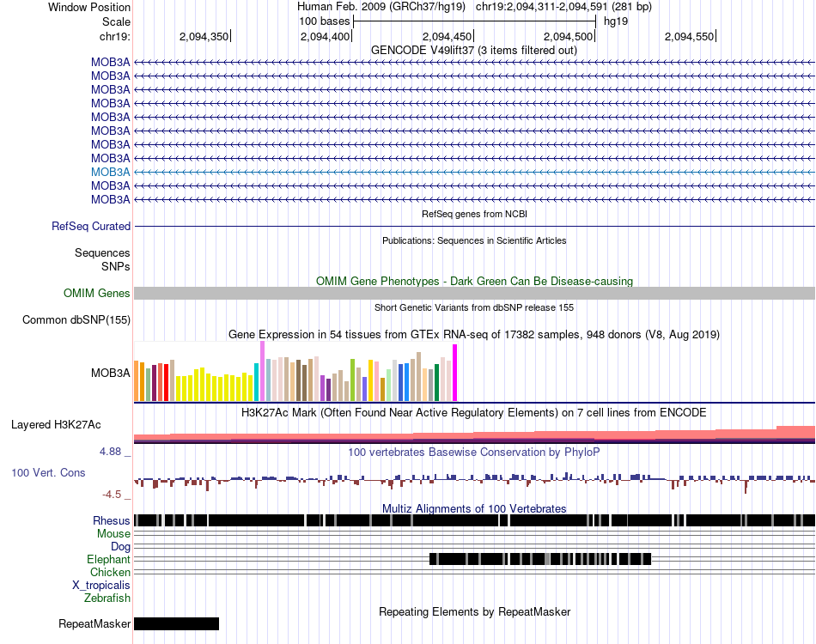
Task: Click the chr19:2,094,311-2,094,591 window position text
Action: (x=563, y=7)
